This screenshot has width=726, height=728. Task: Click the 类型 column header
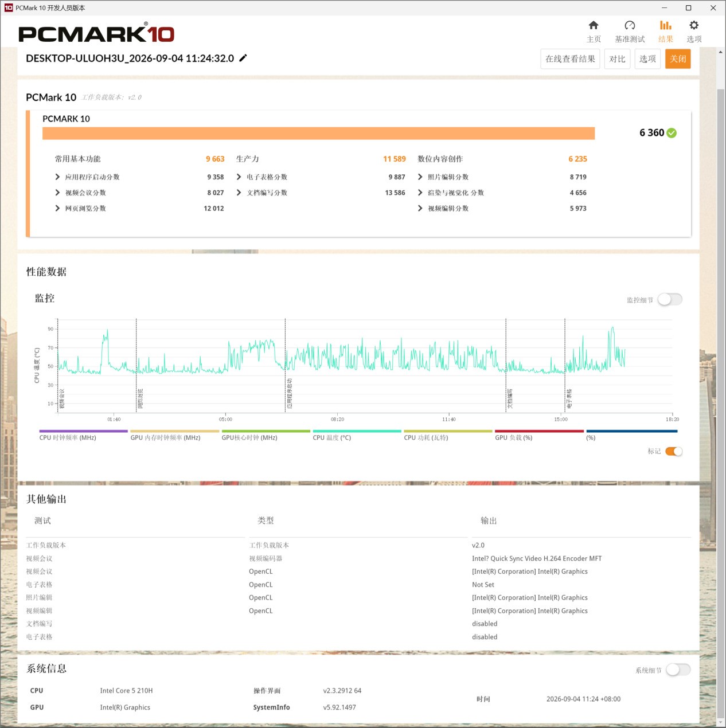[x=266, y=520]
